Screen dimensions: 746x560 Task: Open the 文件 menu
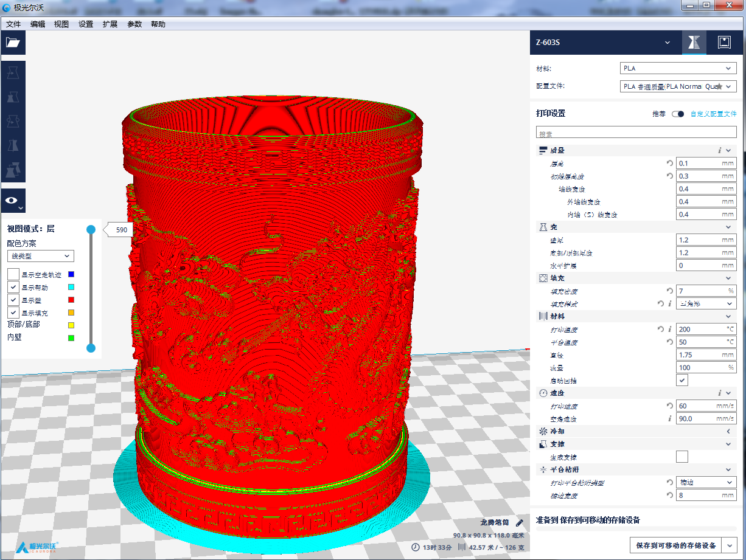(13, 24)
